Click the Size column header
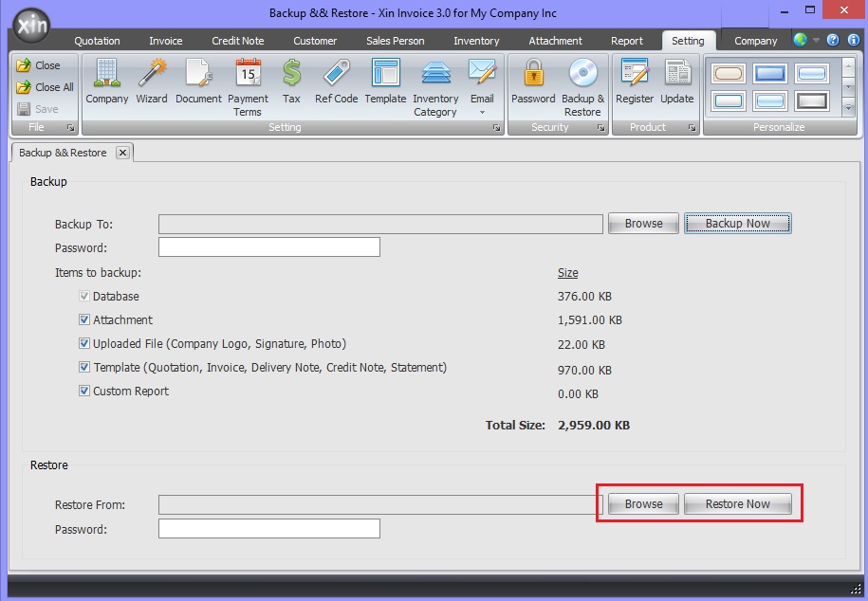Image resolution: width=868 pixels, height=601 pixels. coord(568,272)
